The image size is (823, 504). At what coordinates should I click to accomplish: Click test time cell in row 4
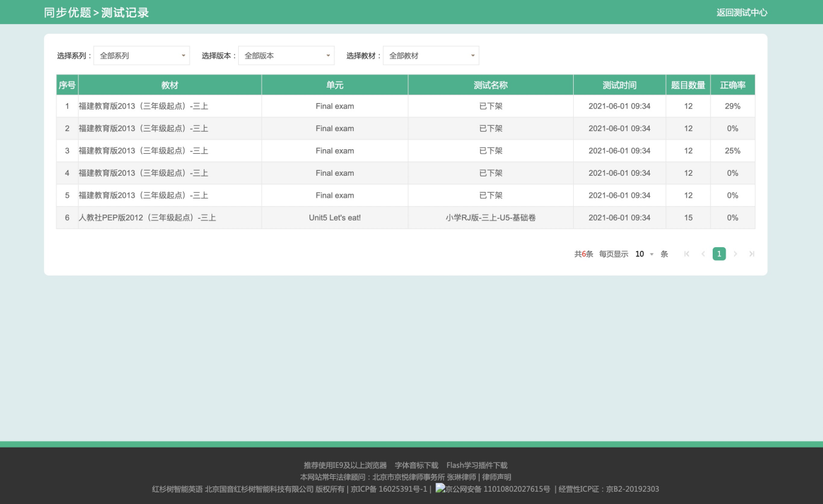(620, 173)
